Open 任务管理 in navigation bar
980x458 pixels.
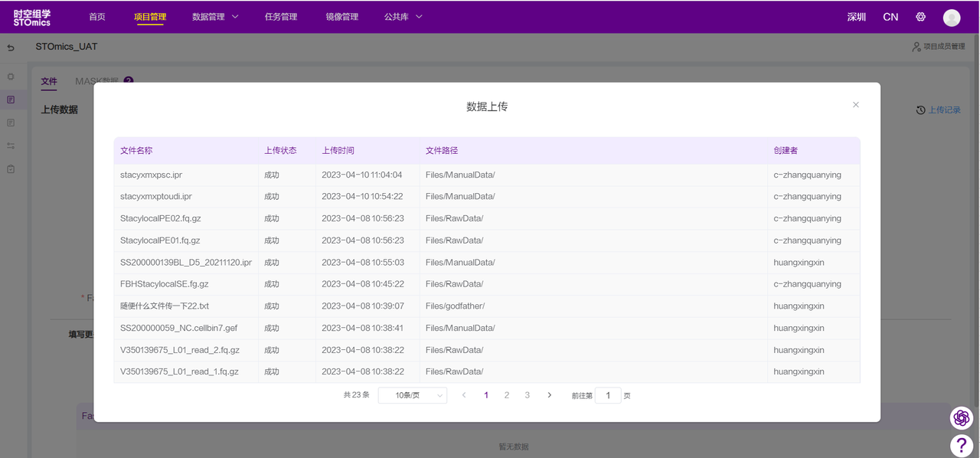[281, 17]
